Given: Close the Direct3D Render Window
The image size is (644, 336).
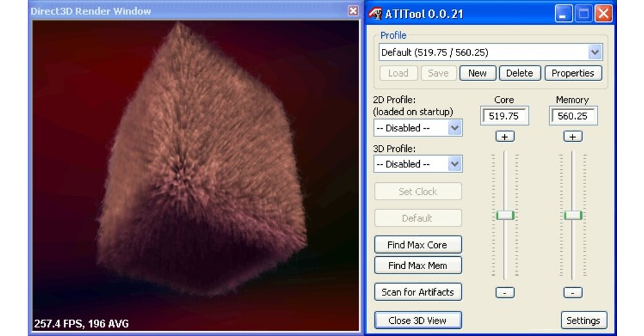Looking at the screenshot, I should [353, 11].
